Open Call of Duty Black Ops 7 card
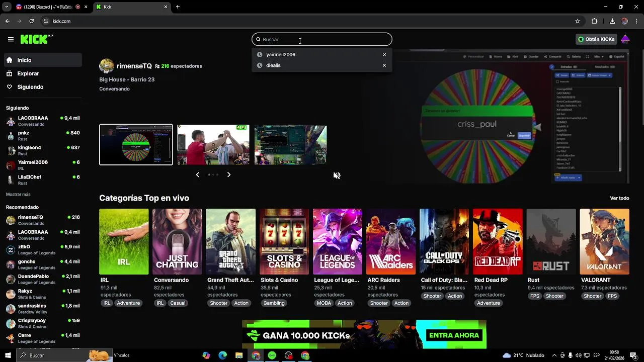Viewport: 644px width, 362px height. (444, 242)
